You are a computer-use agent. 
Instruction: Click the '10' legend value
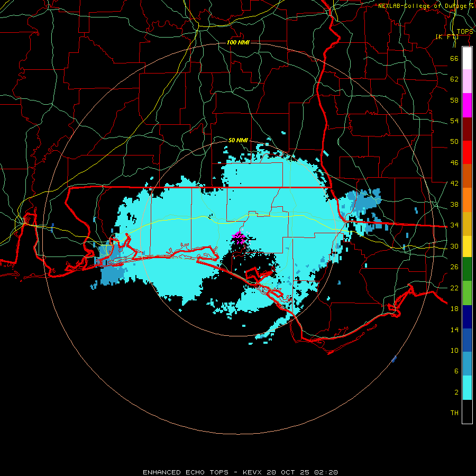(454, 351)
